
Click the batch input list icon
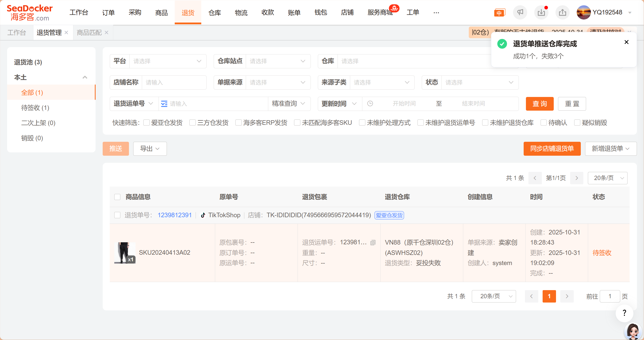pos(164,104)
